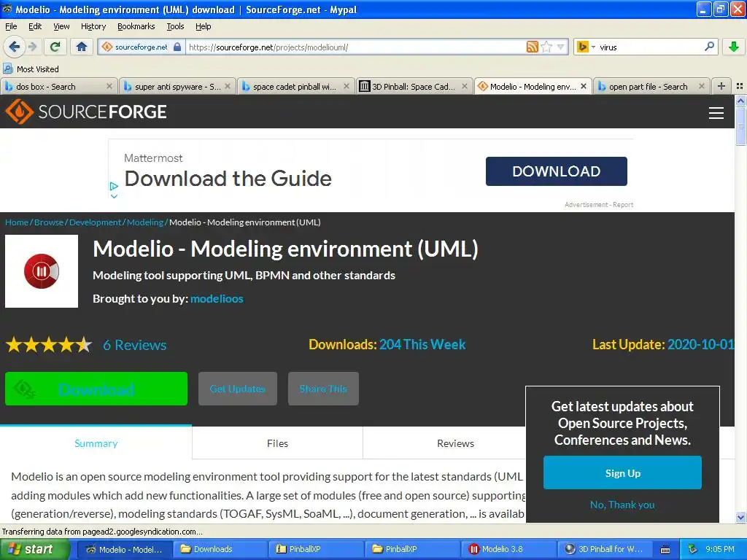
Task: Click the sourceforge.net site identity label
Action: click(141, 47)
